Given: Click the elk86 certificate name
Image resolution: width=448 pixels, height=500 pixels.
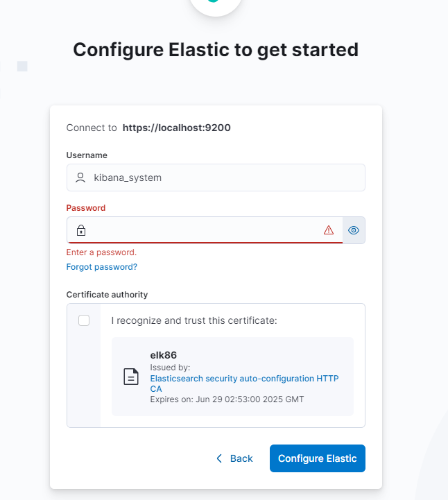Looking at the screenshot, I should 163,355.
